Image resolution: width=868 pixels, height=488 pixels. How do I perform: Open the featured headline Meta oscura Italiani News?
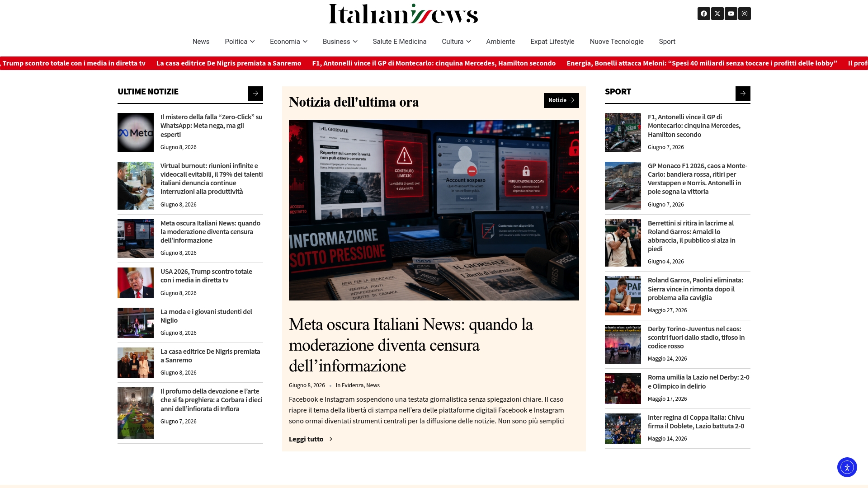coord(410,345)
